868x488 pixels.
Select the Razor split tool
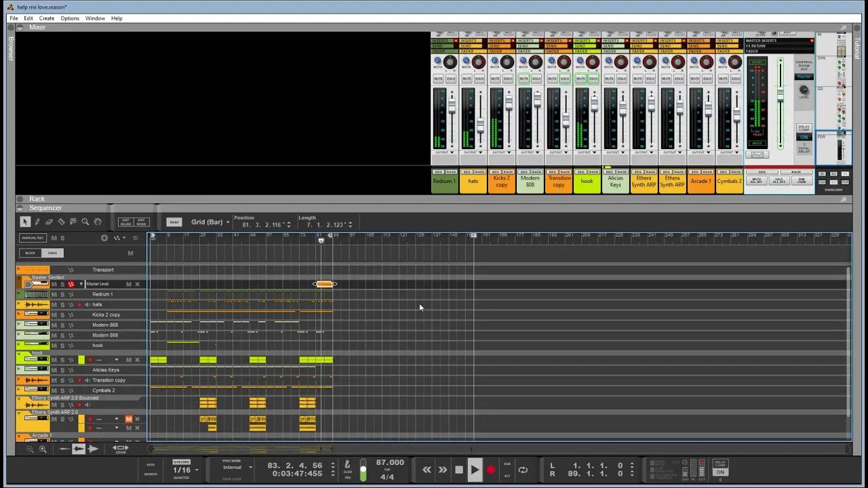click(x=60, y=222)
